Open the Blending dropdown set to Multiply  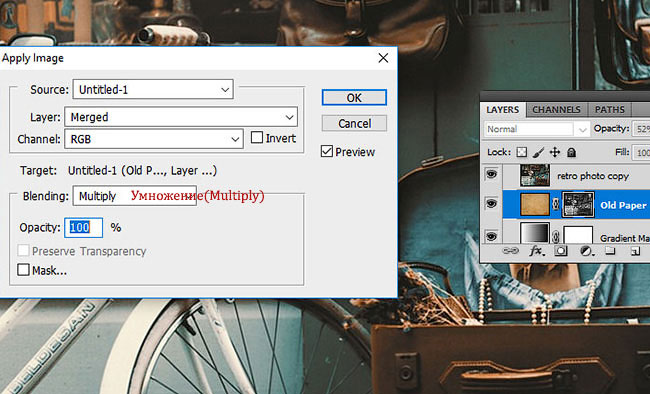point(135,196)
